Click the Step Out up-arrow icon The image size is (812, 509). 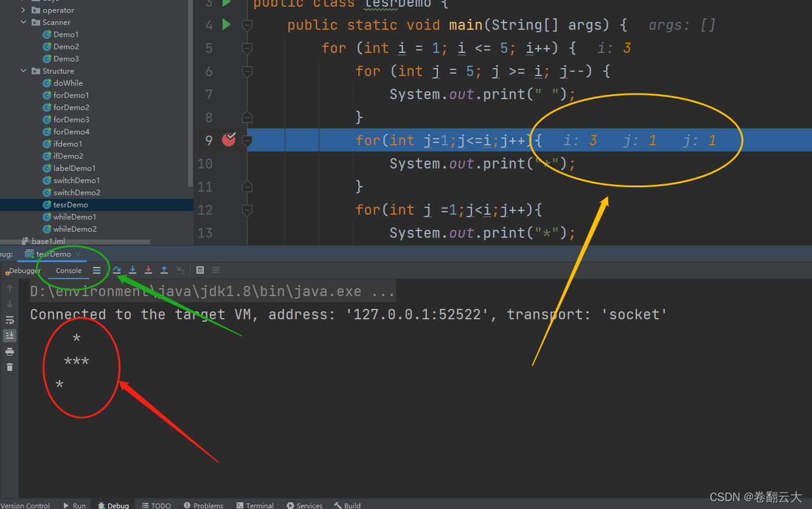(x=164, y=270)
